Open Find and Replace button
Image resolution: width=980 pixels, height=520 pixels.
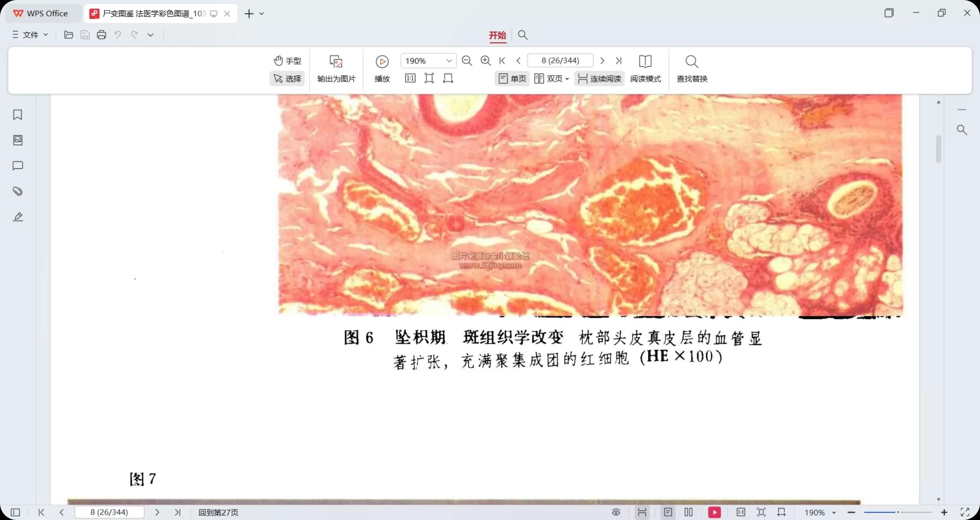[691, 68]
